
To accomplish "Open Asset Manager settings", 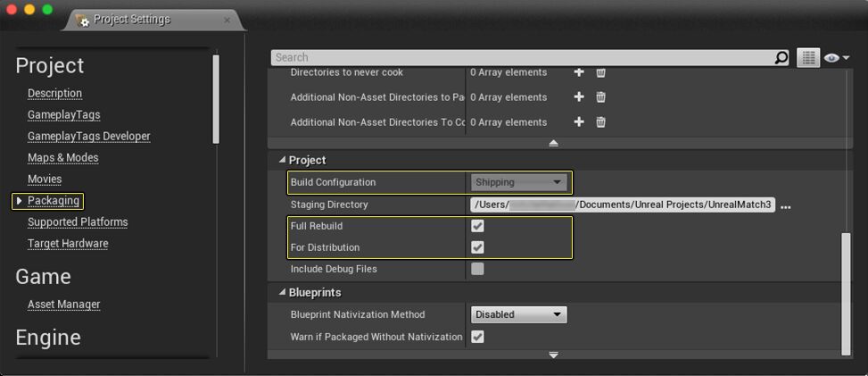I will pos(64,305).
